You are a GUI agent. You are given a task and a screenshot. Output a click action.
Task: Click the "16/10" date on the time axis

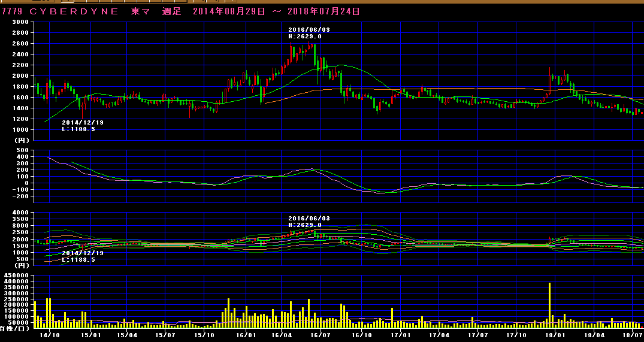(x=362, y=335)
